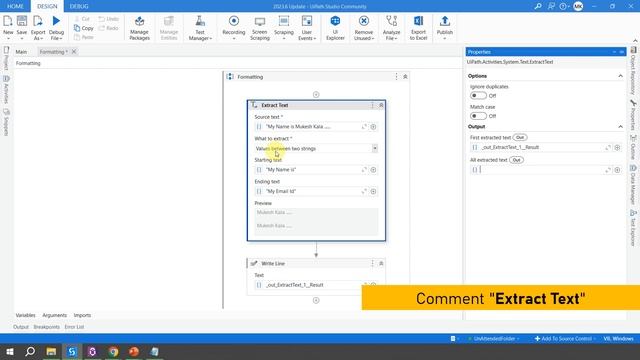Toggle the Match case switch
640x360 pixels.
[x=478, y=116]
